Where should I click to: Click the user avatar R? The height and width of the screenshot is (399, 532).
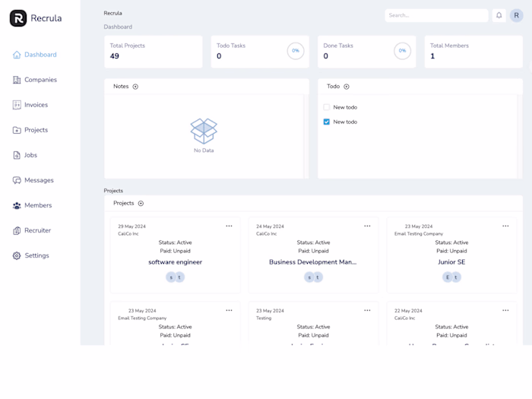point(517,15)
